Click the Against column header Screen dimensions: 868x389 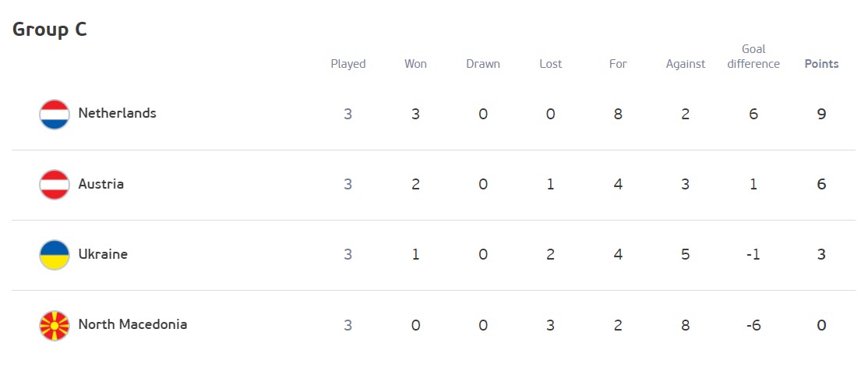click(x=686, y=64)
